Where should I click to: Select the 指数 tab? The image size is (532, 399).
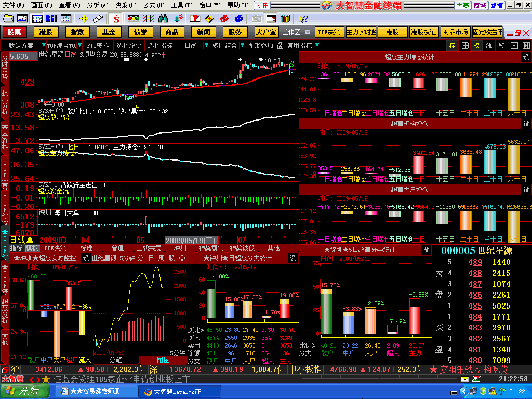pos(77,32)
